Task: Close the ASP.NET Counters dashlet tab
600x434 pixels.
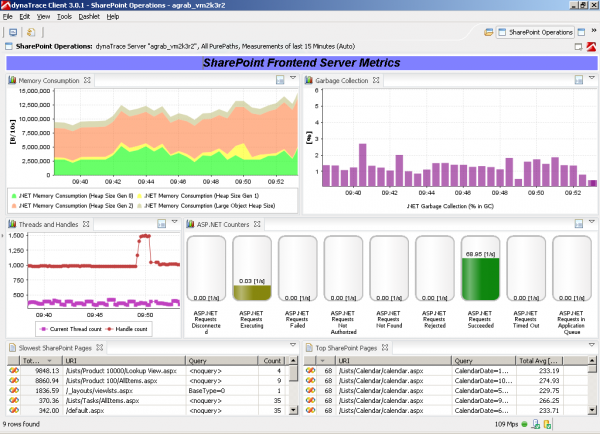Action: [x=257, y=224]
